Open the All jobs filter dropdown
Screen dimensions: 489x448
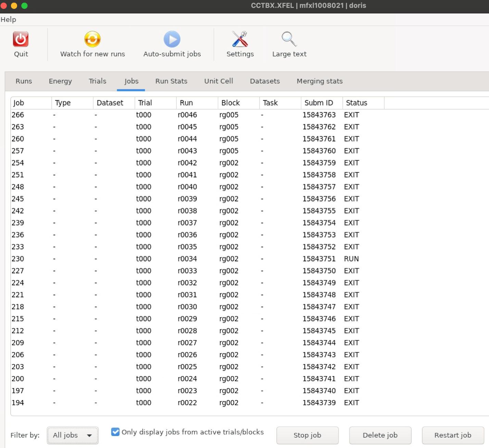pyautogui.click(x=73, y=435)
